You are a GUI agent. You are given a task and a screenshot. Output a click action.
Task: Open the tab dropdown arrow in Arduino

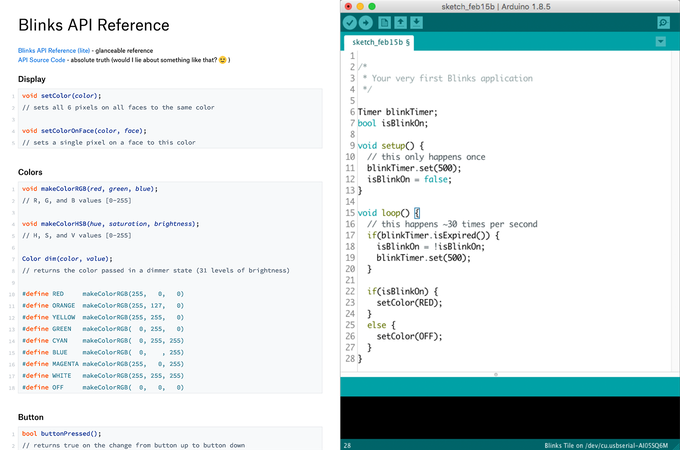pos(660,42)
